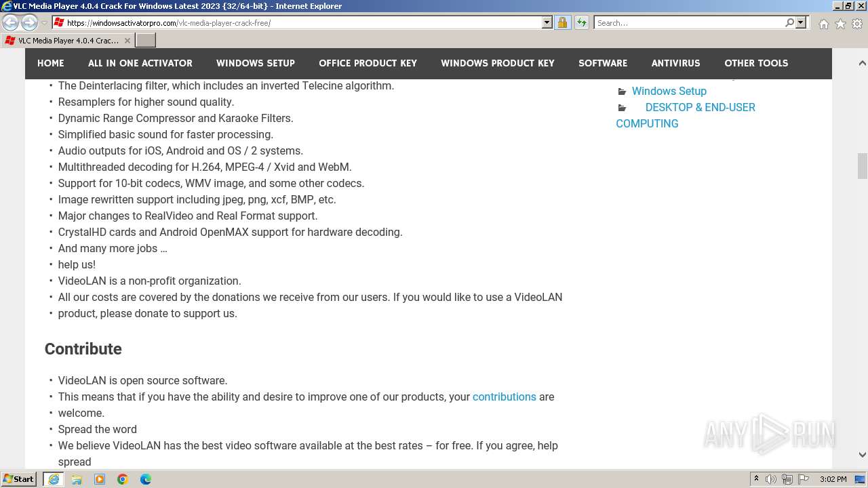Click the text 'Spread the word'
Screen dimensions: 868x488
tap(98, 429)
